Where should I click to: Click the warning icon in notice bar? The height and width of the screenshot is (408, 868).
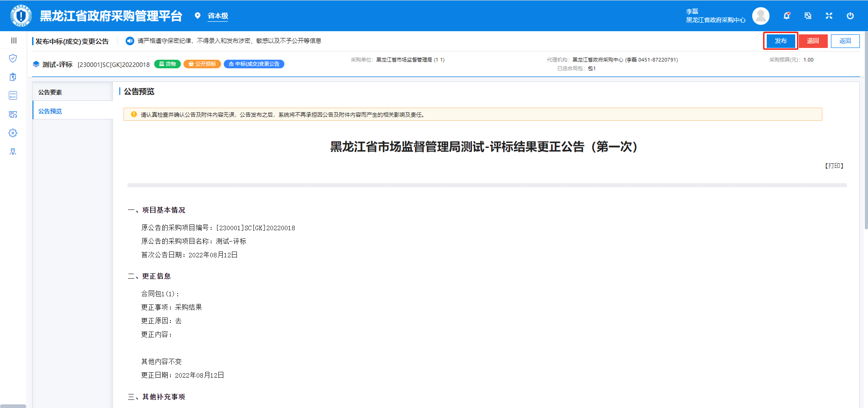point(134,114)
